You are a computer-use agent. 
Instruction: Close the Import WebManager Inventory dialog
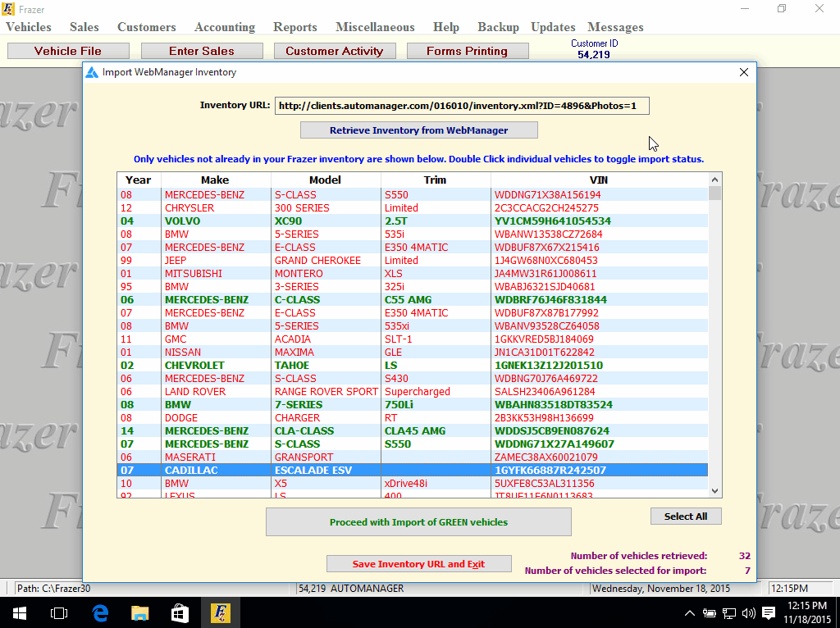(x=744, y=72)
